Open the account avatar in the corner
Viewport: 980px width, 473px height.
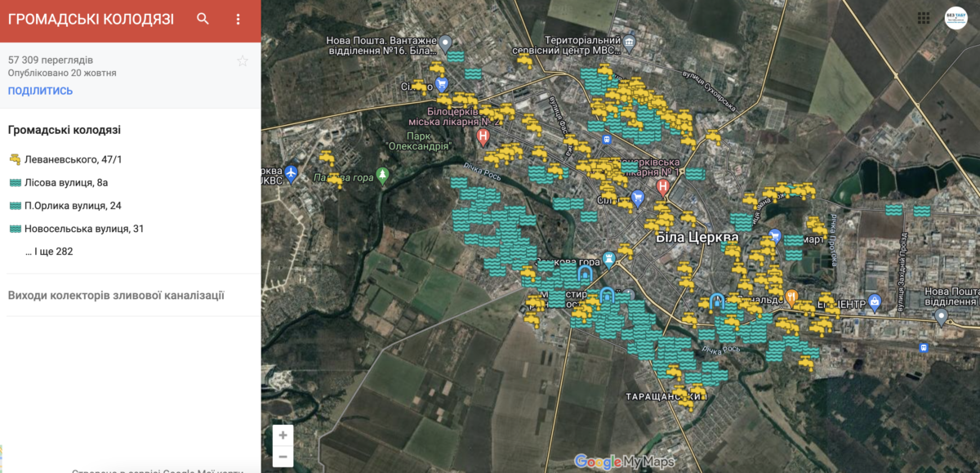tap(955, 18)
